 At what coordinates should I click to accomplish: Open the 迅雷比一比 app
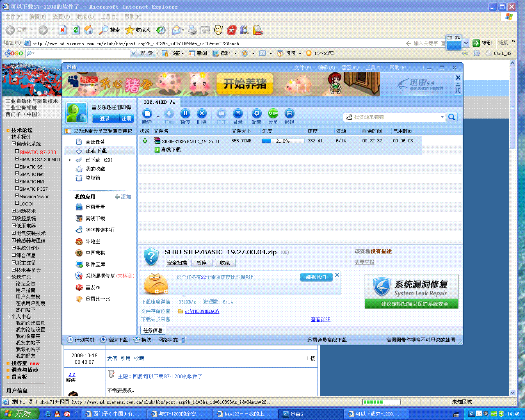pyautogui.click(x=93, y=299)
